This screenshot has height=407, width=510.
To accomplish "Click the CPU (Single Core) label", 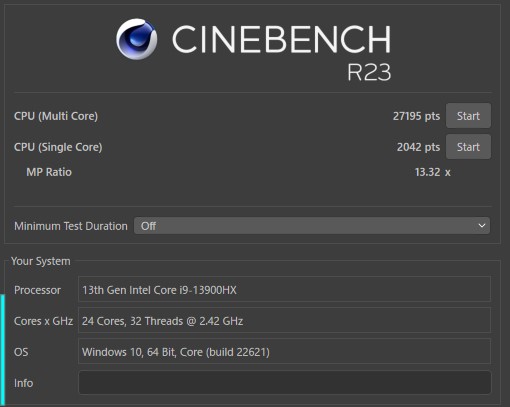I will pyautogui.click(x=58, y=147).
